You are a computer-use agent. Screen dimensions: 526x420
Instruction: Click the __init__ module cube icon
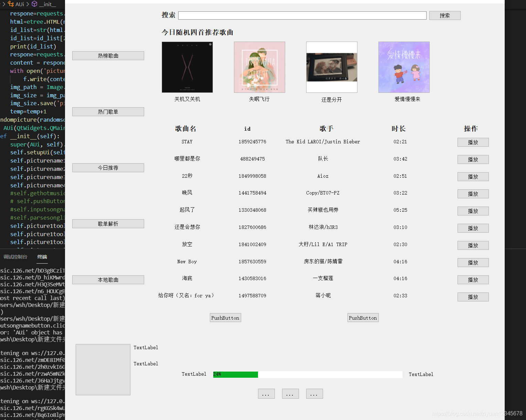point(34,4)
